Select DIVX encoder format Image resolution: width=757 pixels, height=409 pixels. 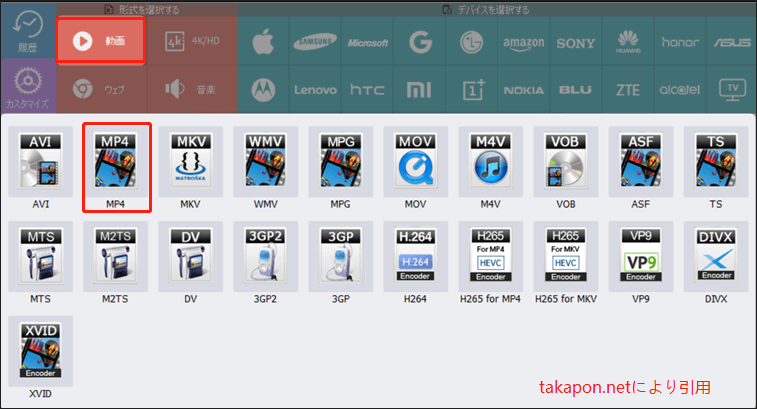tap(716, 256)
